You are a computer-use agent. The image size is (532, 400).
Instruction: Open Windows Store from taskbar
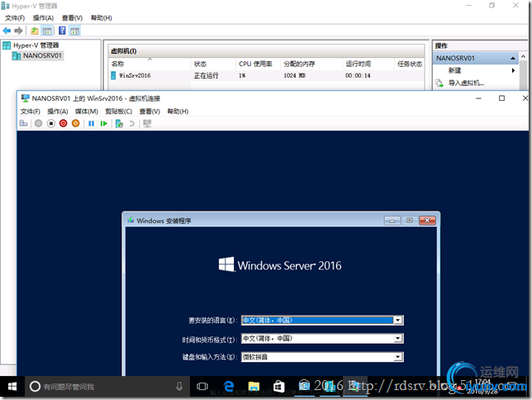(279, 387)
